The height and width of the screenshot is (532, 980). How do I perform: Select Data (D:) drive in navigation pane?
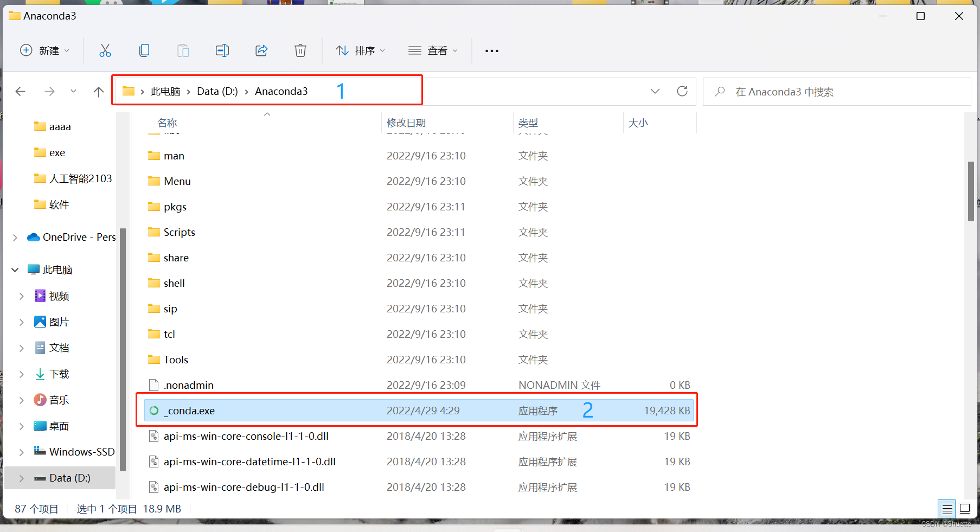70,478
